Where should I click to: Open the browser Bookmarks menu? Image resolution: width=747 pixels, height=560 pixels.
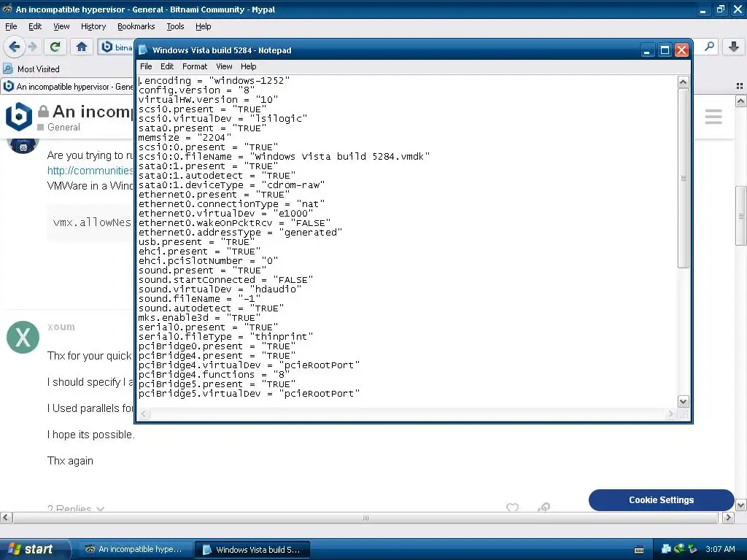click(x=136, y=26)
